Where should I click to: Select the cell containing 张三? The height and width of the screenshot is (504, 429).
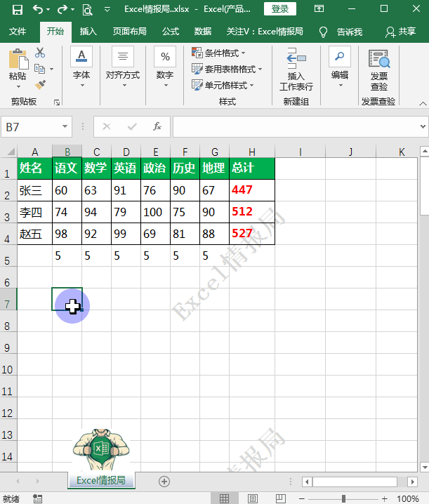[34, 190]
